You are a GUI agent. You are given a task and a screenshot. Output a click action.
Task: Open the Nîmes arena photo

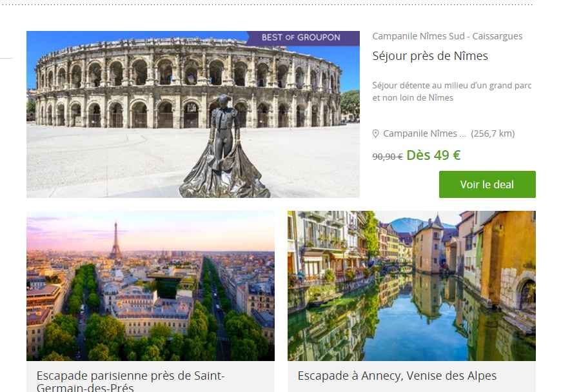point(193,114)
